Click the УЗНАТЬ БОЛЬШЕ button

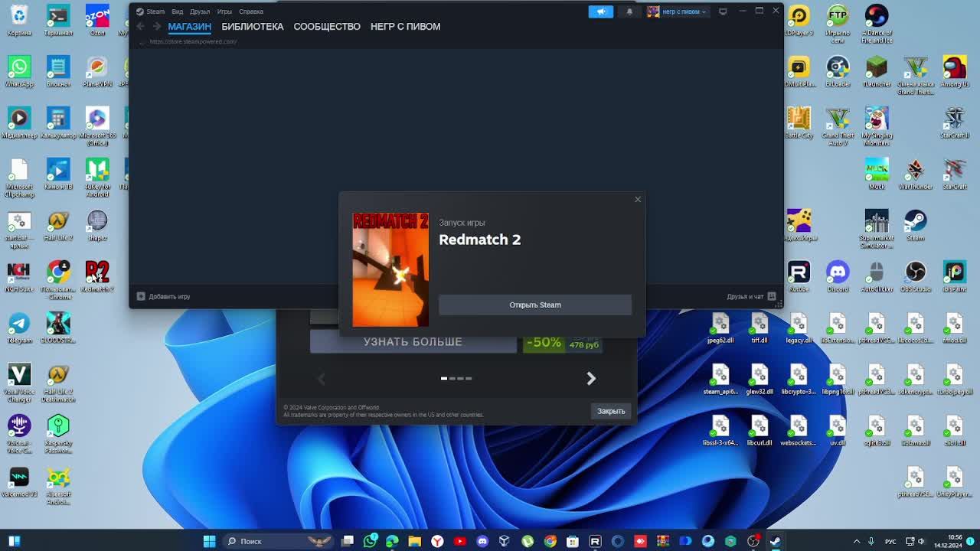tap(413, 342)
